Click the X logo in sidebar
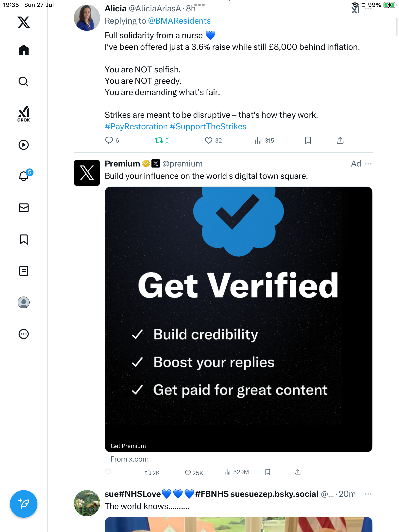The image size is (399, 532). tap(24, 22)
